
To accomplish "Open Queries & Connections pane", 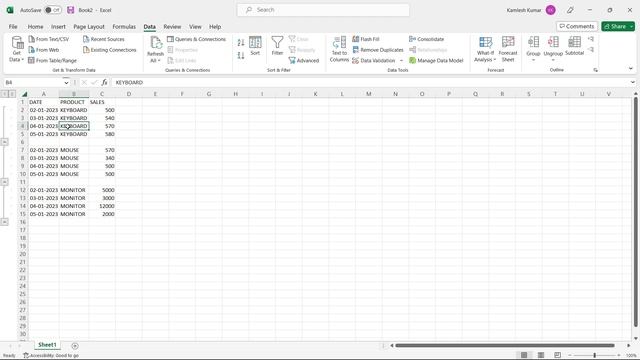I will (x=196, y=39).
